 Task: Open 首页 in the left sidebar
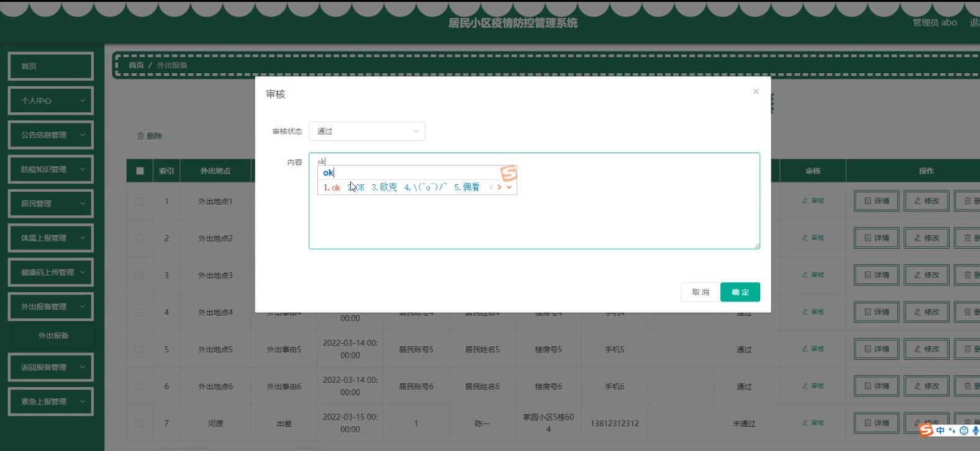click(51, 66)
